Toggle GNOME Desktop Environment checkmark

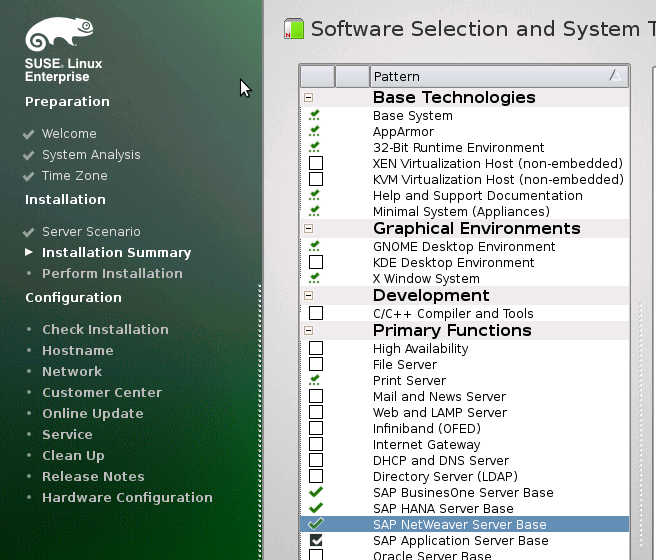pyautogui.click(x=315, y=246)
